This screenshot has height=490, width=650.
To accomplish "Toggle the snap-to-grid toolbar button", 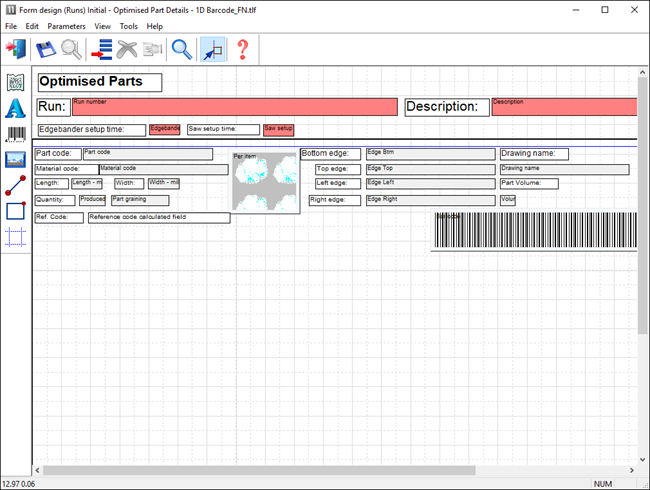I will 212,48.
